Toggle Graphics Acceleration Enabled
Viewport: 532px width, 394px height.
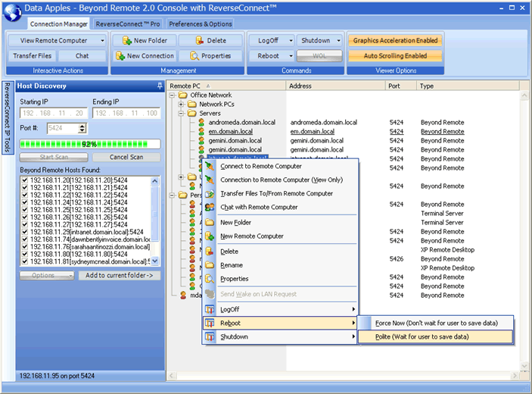(x=395, y=40)
